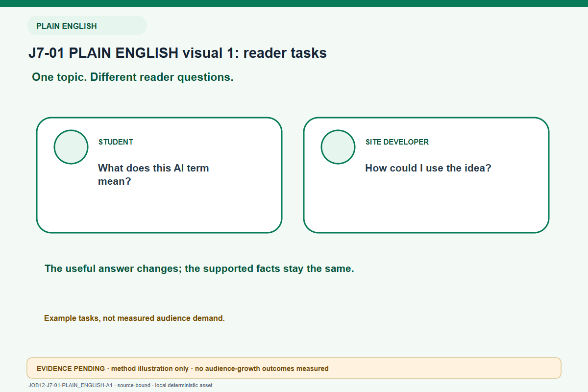The width and height of the screenshot is (588, 392).
Task: Click the EVIDENCE PENDING banner
Action: [294, 368]
